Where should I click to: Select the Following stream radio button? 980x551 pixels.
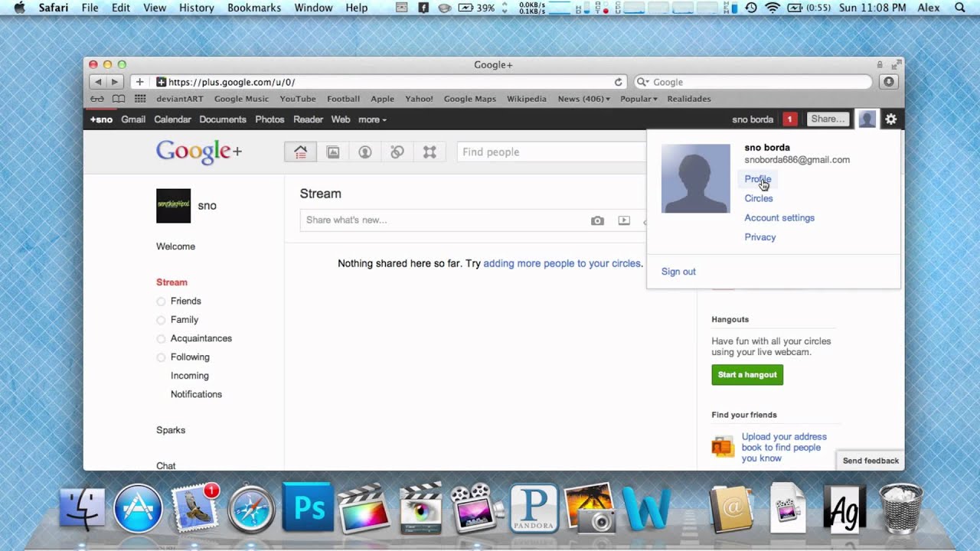coord(161,357)
